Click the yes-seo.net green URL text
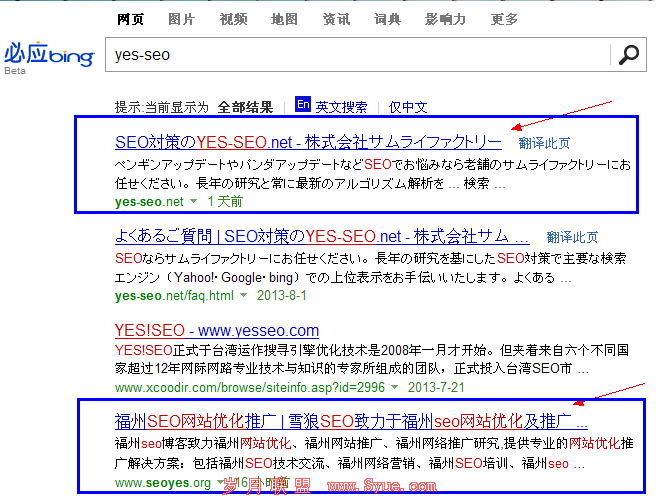This screenshot has width=657, height=496. pyautogui.click(x=149, y=202)
